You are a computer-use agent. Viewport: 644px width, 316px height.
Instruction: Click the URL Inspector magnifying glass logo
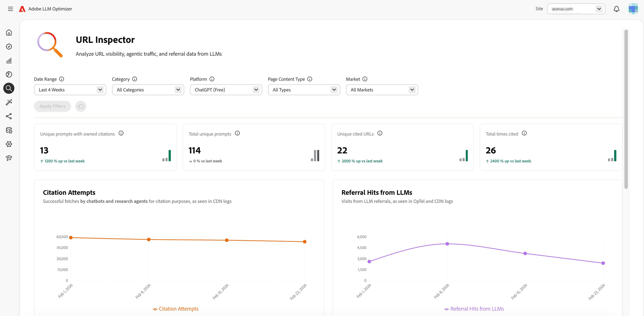click(x=50, y=44)
